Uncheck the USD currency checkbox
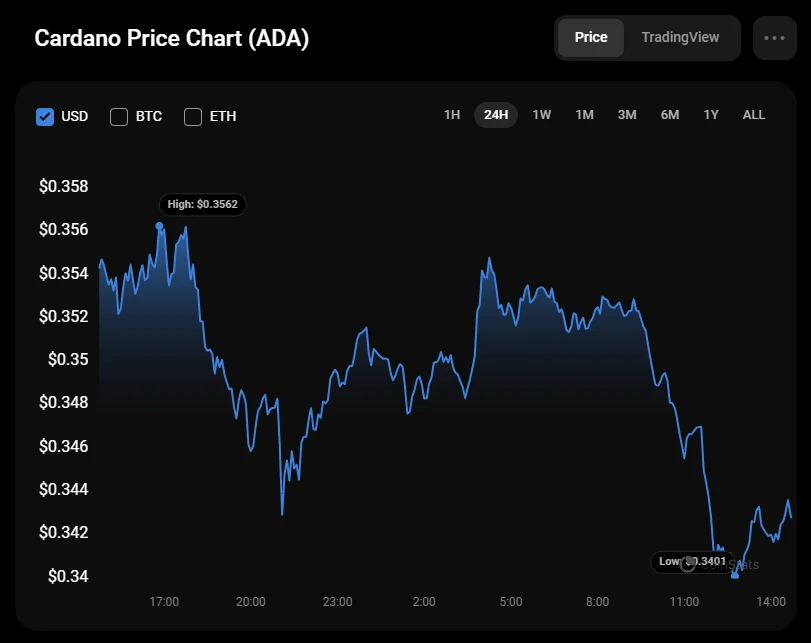This screenshot has height=643, width=811. tap(45, 116)
